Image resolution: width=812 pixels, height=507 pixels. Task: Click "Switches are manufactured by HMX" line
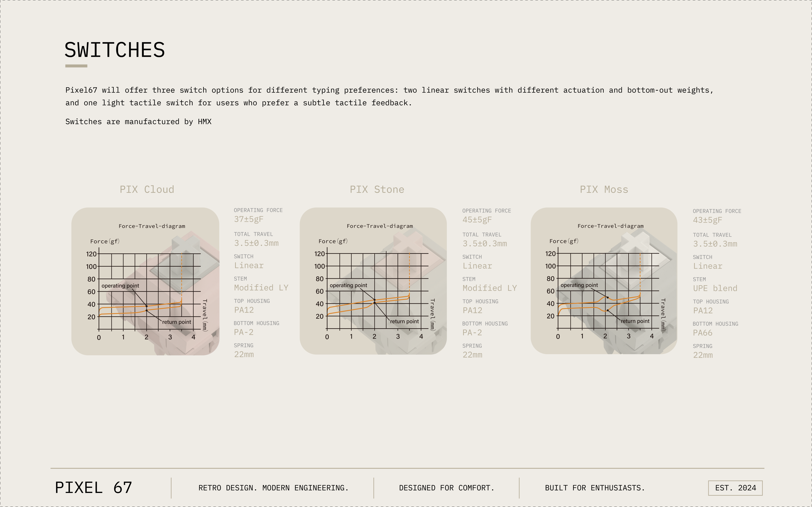click(138, 122)
